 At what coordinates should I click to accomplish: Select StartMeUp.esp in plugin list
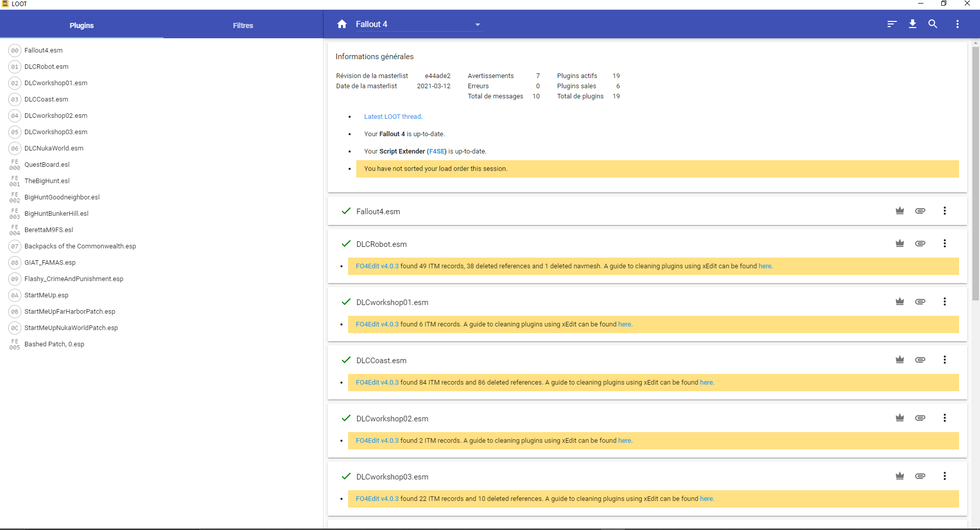point(46,295)
